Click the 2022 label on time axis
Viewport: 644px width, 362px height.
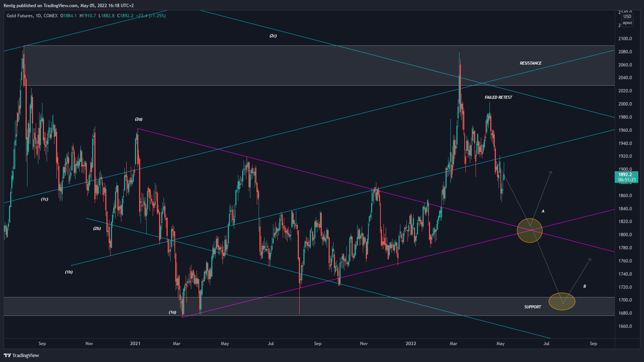point(411,344)
